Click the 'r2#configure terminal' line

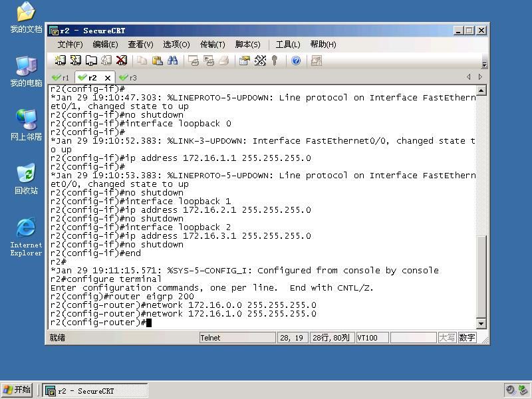click(106, 279)
